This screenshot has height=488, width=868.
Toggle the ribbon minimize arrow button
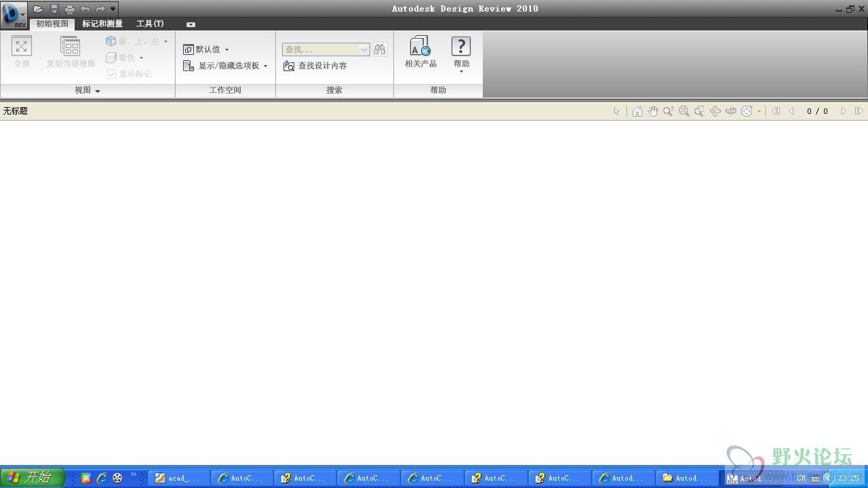tap(191, 24)
